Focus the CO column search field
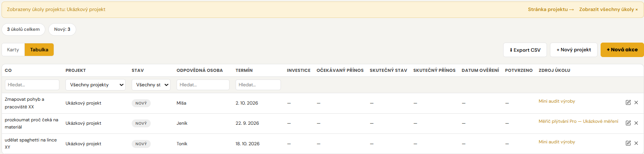Screen dimensions: 644x154 [x=32, y=85]
